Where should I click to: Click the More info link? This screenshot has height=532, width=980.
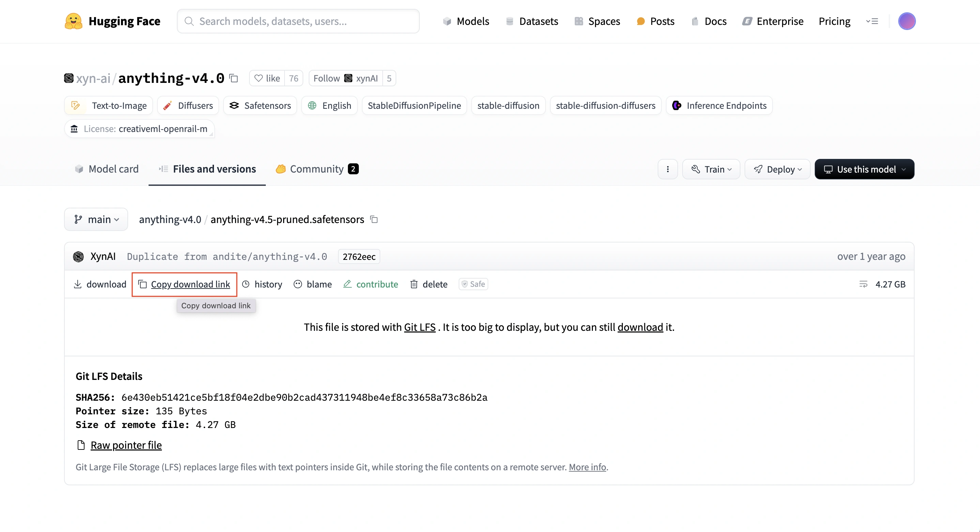coord(587,467)
